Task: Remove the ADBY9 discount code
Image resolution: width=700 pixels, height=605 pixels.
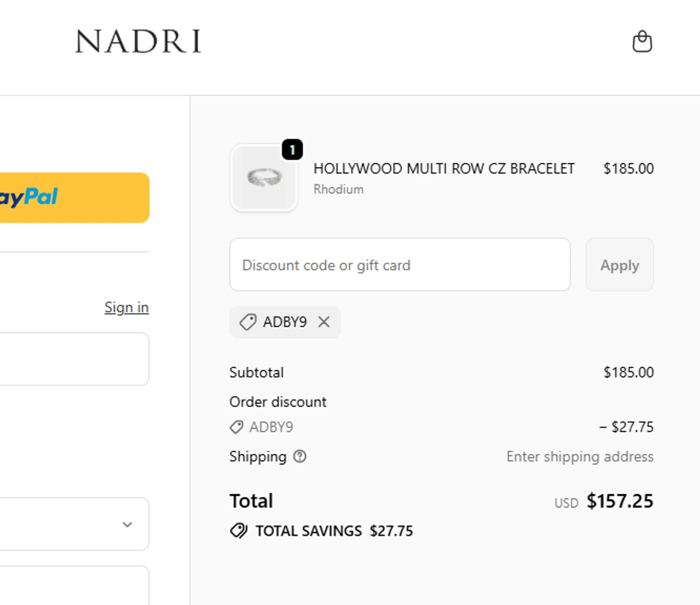Action: pos(324,322)
